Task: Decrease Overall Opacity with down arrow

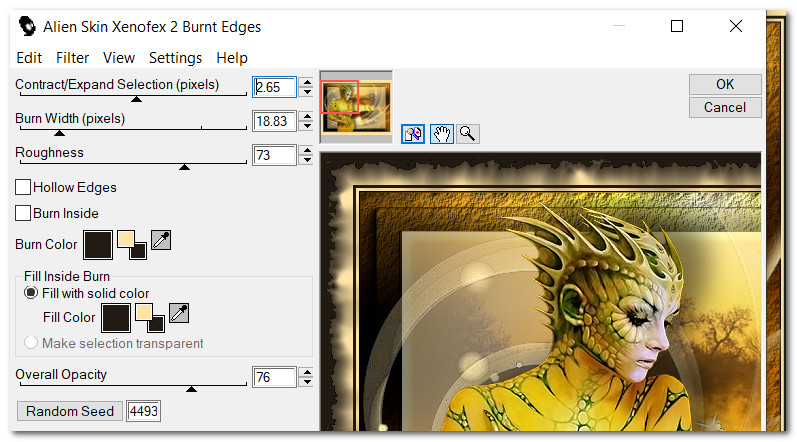Action: (306, 382)
